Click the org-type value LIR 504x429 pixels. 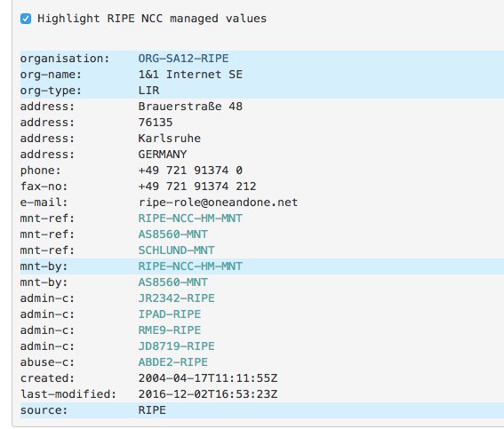tap(148, 91)
